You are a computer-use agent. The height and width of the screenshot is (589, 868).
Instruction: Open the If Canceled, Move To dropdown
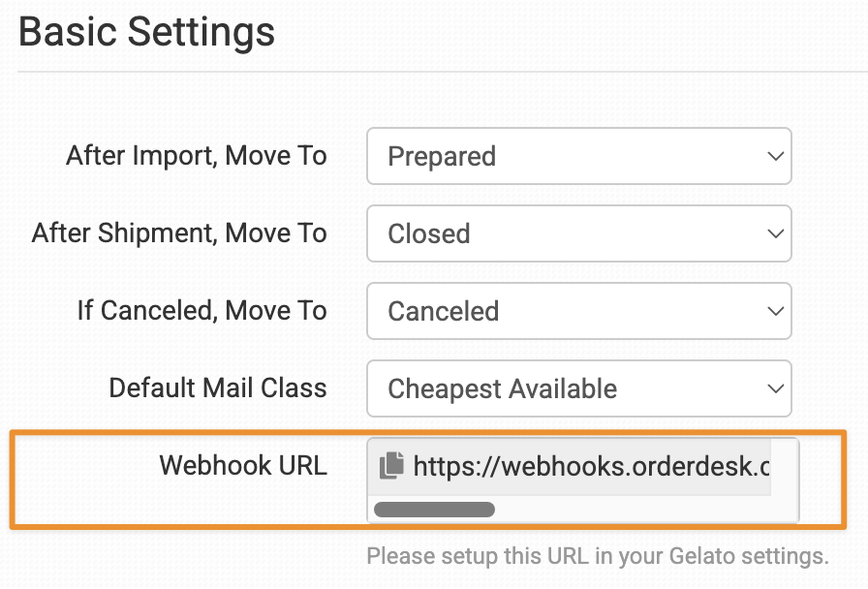[578, 311]
